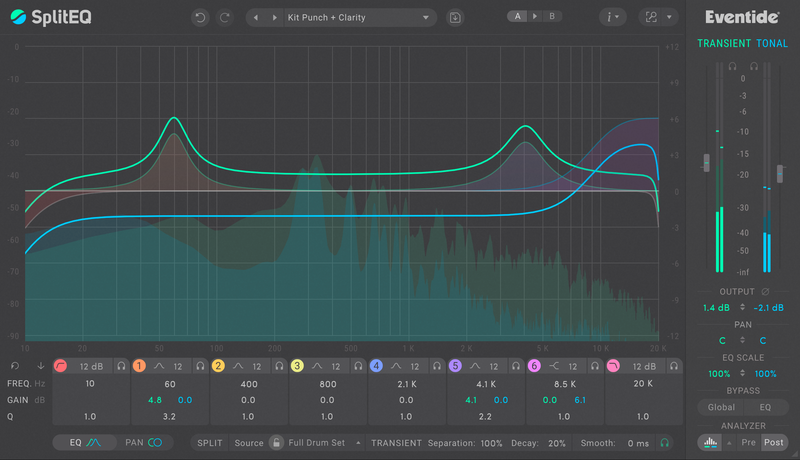Click the undo arrow icon
Screen dimensions: 800x460
click(x=201, y=17)
